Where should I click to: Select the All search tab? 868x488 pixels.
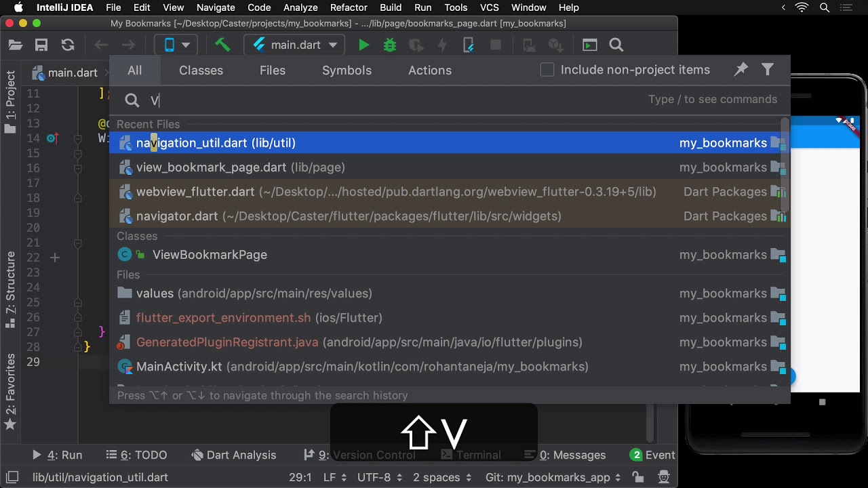[x=135, y=70]
